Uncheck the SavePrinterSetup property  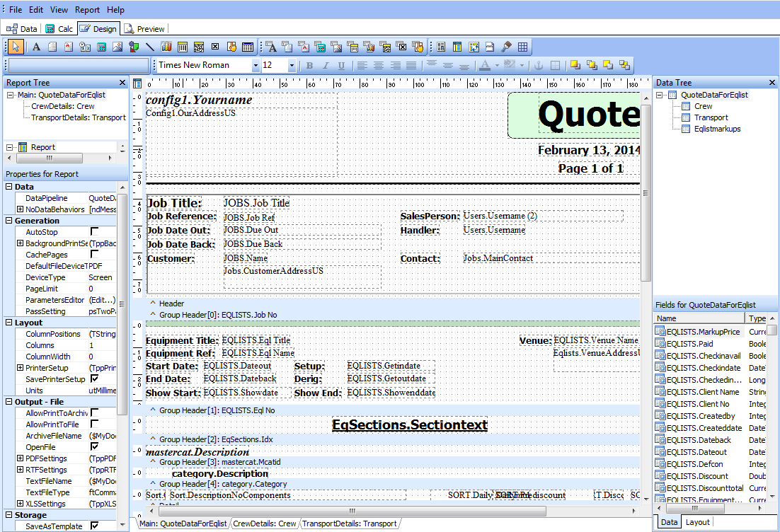point(94,379)
